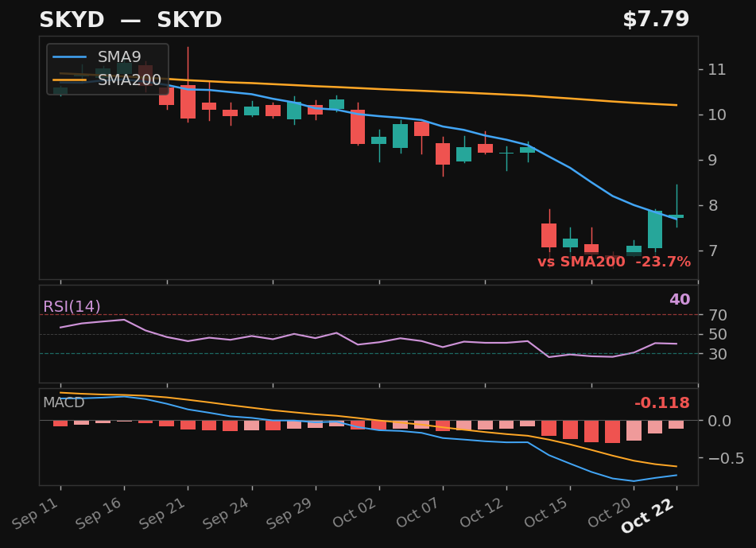Click the price axis label 11
The width and height of the screenshot is (756, 548).
tap(716, 69)
